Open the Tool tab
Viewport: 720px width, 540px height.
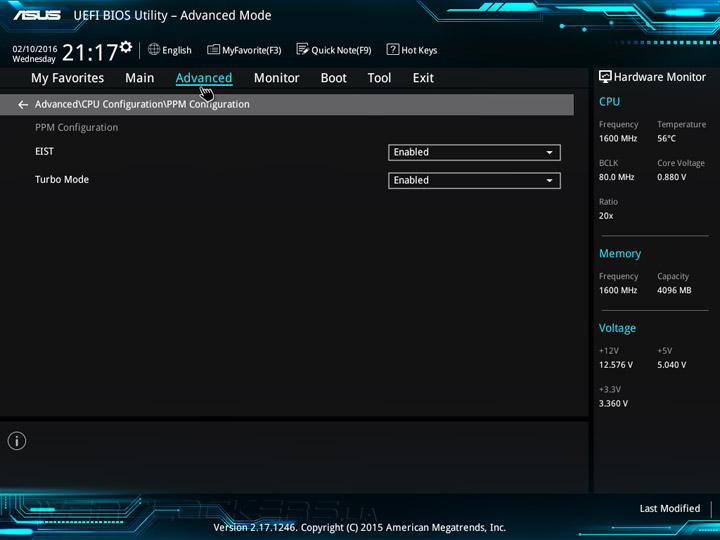(x=379, y=78)
